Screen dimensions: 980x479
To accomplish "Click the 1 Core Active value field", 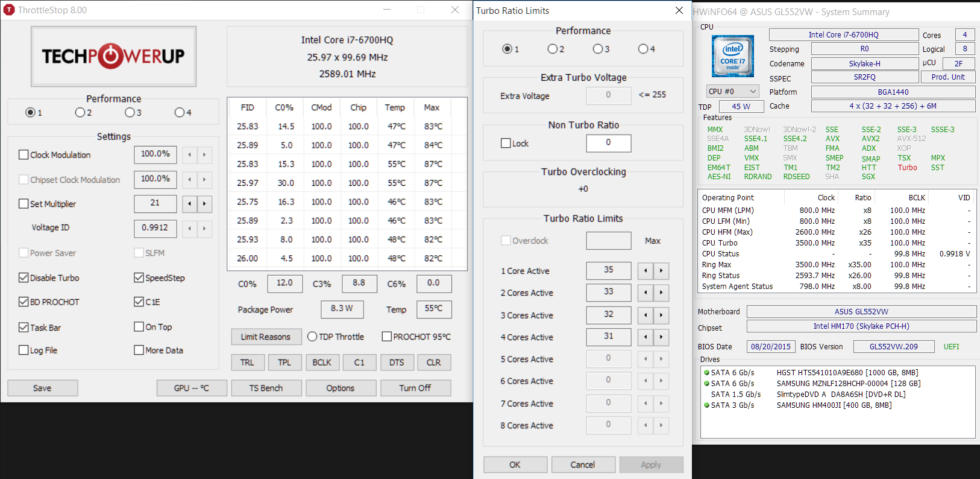I will pyautogui.click(x=609, y=270).
